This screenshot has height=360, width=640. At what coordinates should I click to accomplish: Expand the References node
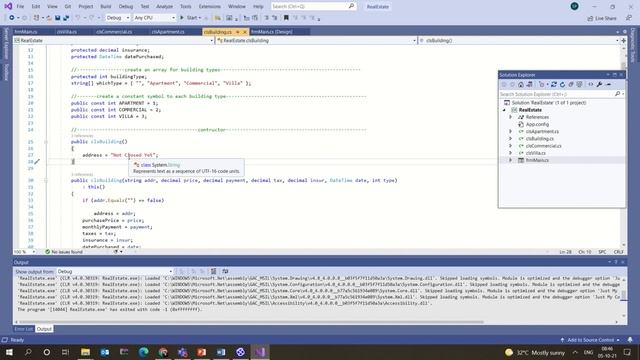(x=510, y=117)
